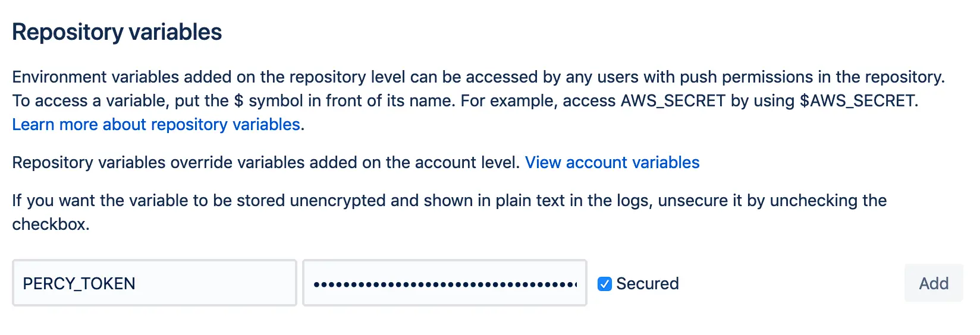Click the Repository variables heading
The image size is (980, 335).
117,32
